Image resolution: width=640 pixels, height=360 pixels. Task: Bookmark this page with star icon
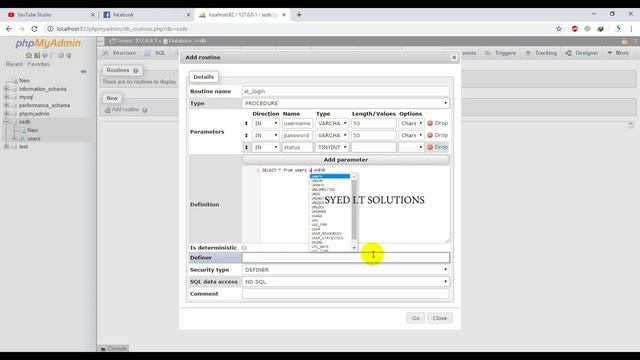tap(559, 29)
